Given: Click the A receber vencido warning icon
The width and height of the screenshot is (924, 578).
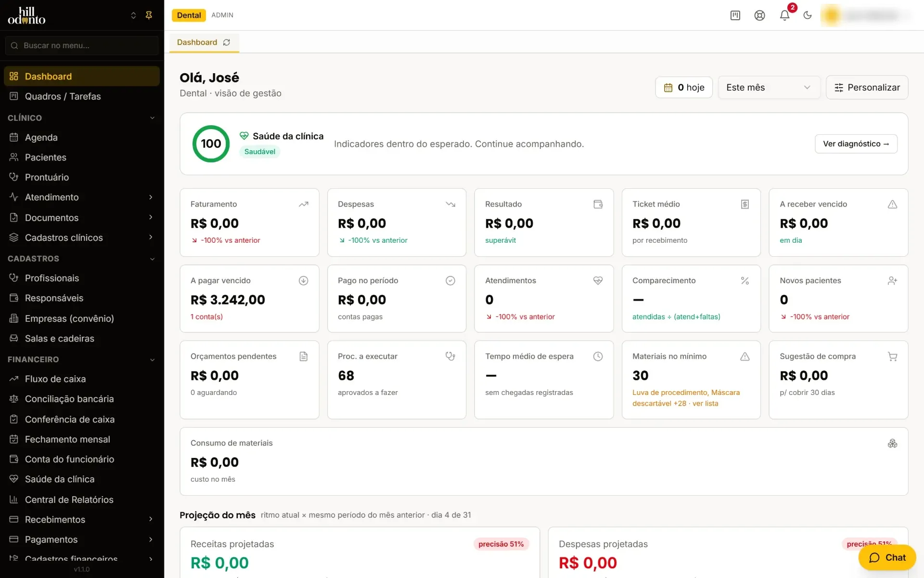Looking at the screenshot, I should tap(892, 204).
